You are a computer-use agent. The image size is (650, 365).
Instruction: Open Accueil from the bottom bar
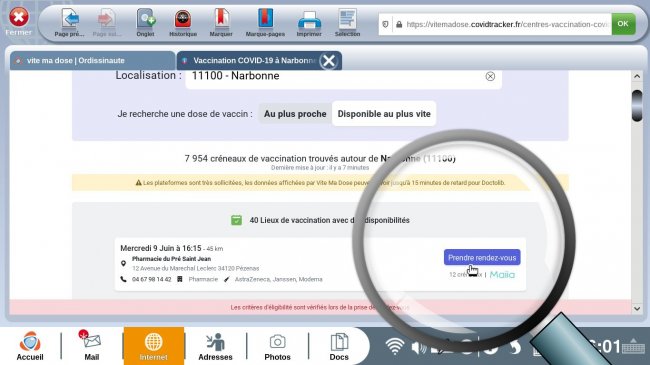[x=30, y=346]
